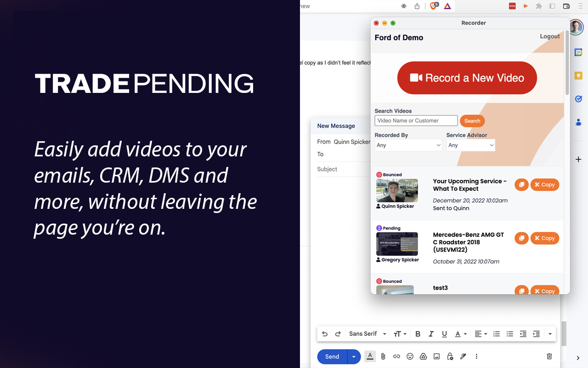Click the Record a New Video button
Image resolution: width=588 pixels, height=368 pixels.
click(x=467, y=78)
